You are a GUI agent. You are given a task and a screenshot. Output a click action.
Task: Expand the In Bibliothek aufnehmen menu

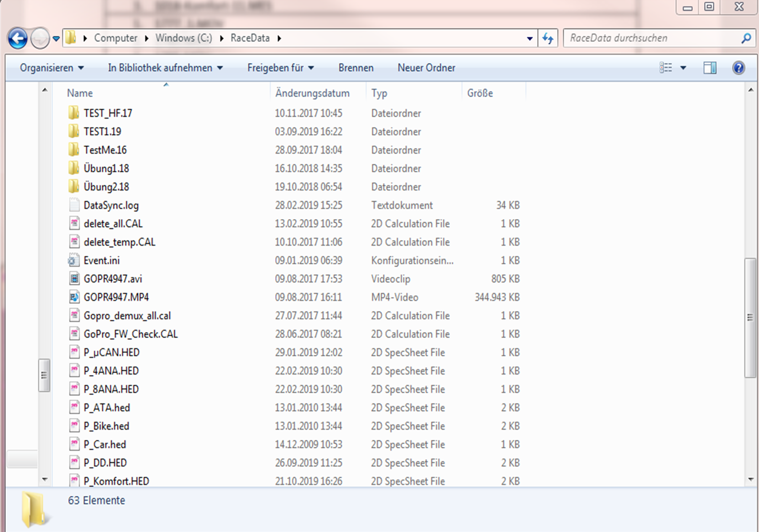coord(165,68)
